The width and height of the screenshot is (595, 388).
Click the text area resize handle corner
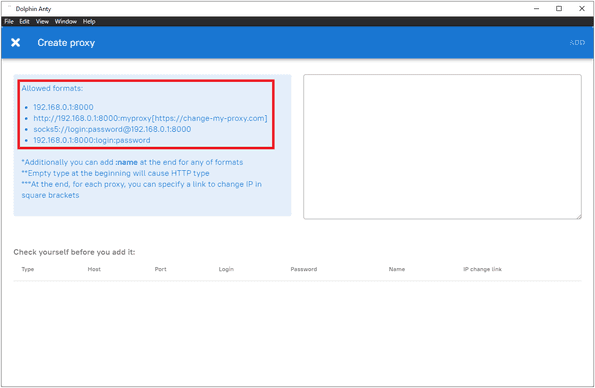(x=579, y=216)
